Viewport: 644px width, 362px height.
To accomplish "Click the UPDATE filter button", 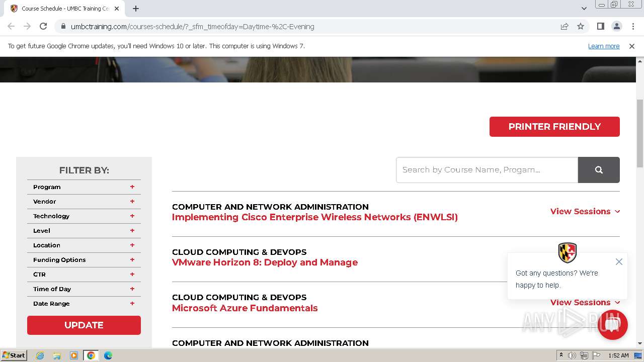I will [x=84, y=325].
